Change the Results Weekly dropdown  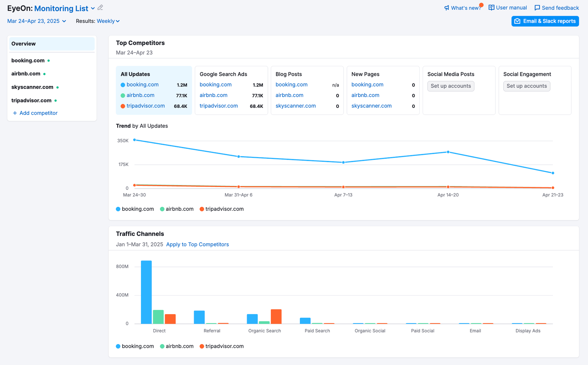pos(108,21)
